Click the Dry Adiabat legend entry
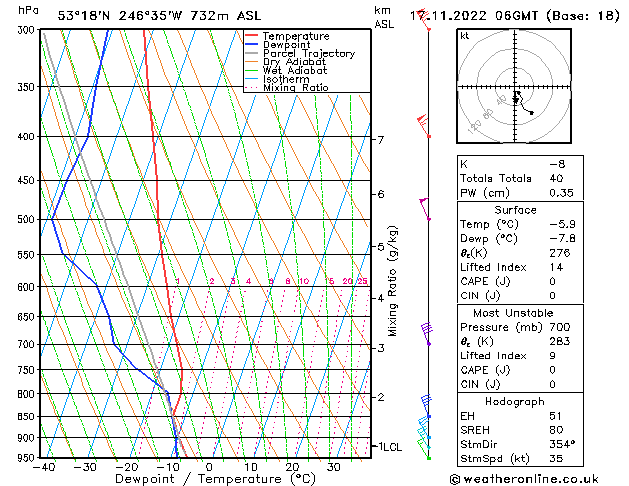 pos(286,62)
